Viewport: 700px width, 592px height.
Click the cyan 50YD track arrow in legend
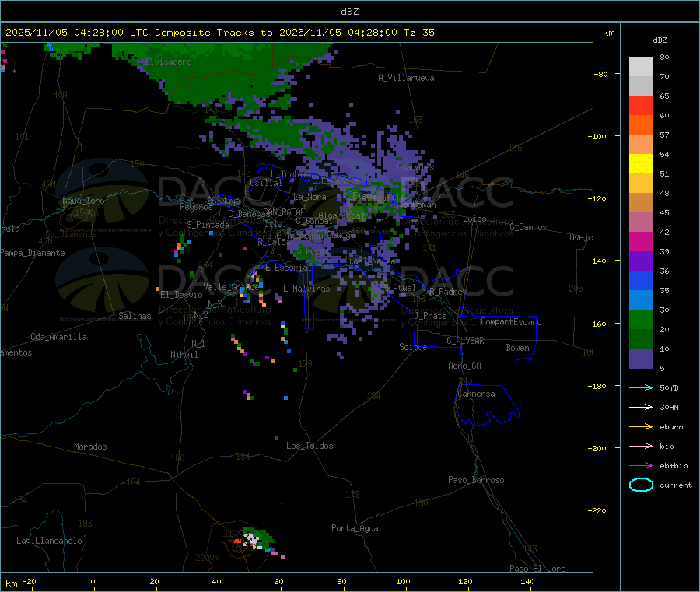tap(641, 387)
